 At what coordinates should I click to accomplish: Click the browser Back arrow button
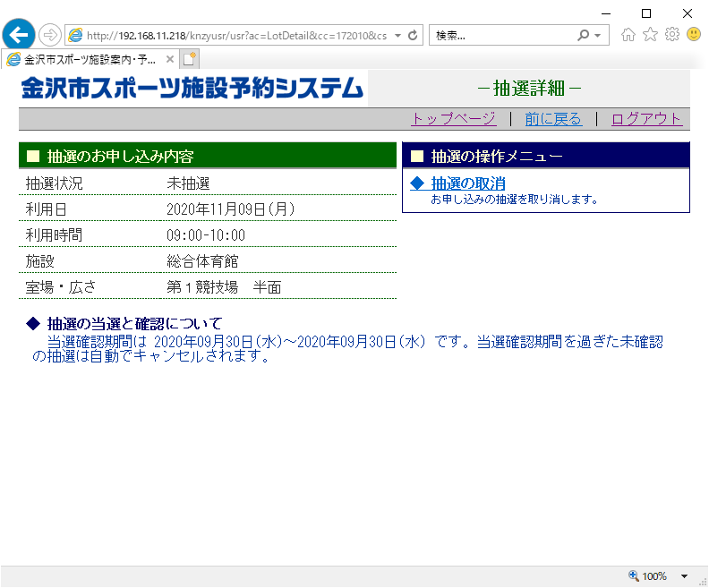coord(19,35)
